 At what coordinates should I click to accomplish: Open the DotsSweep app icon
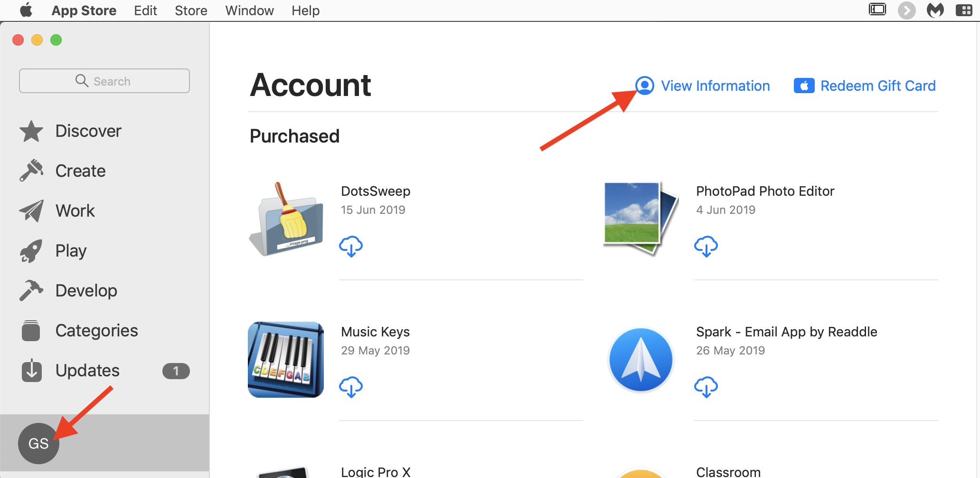pos(286,219)
